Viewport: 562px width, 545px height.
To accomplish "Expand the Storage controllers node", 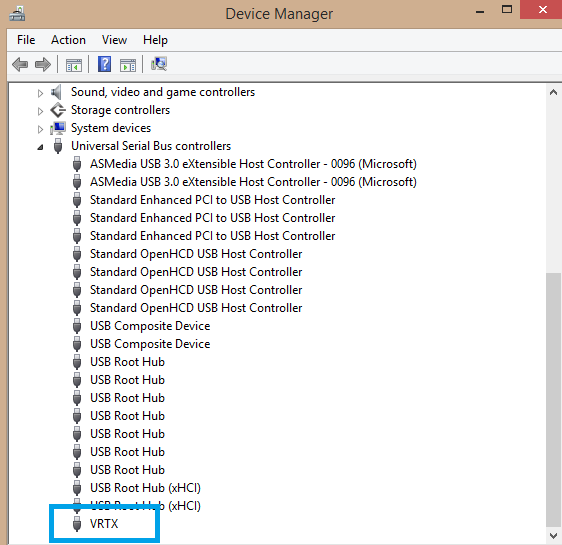I will click(40, 111).
